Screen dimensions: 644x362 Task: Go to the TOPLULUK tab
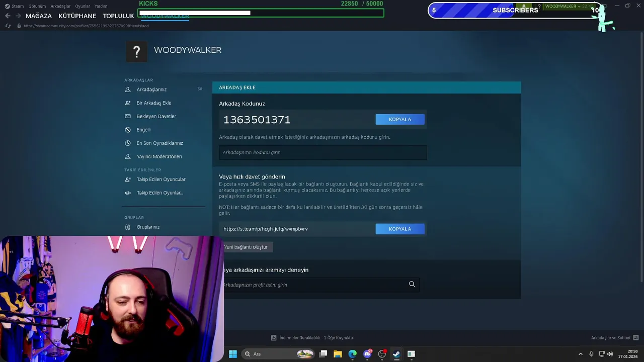click(x=118, y=16)
